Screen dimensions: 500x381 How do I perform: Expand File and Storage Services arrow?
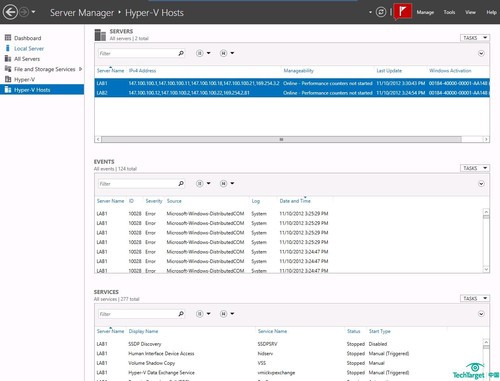tap(80, 69)
